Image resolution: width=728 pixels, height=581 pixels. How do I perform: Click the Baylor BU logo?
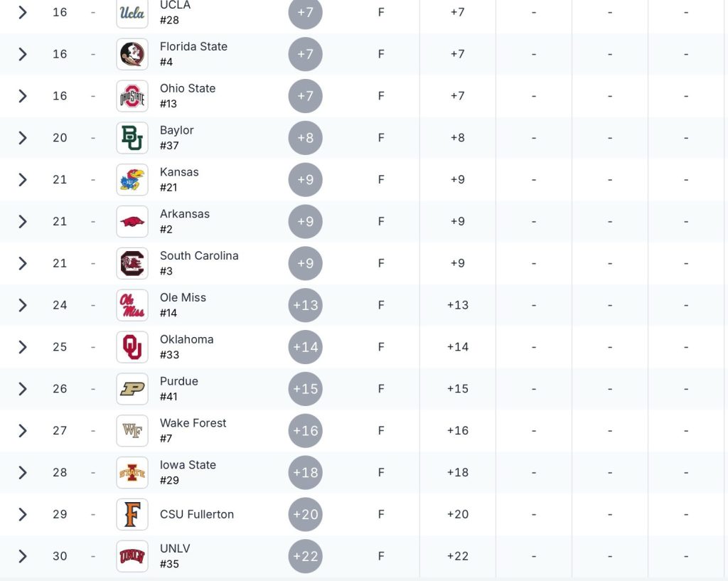[x=132, y=138]
